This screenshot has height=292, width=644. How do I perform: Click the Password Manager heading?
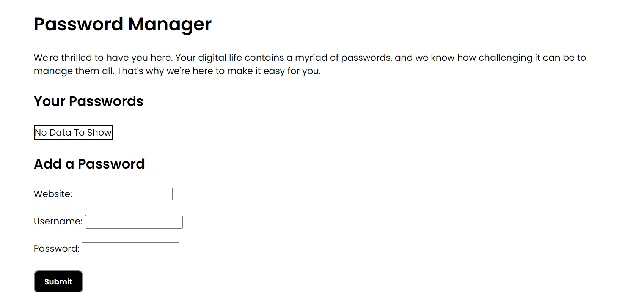pyautogui.click(x=123, y=24)
